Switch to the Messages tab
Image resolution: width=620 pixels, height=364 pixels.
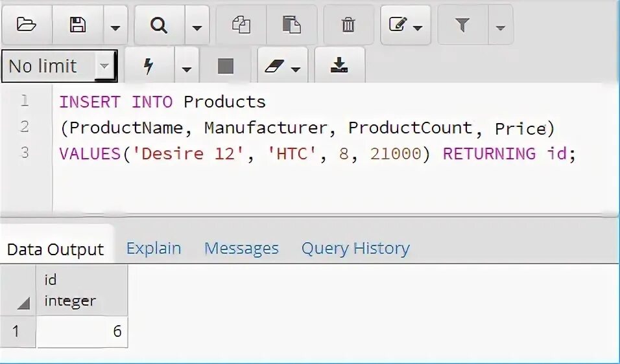[x=242, y=248]
